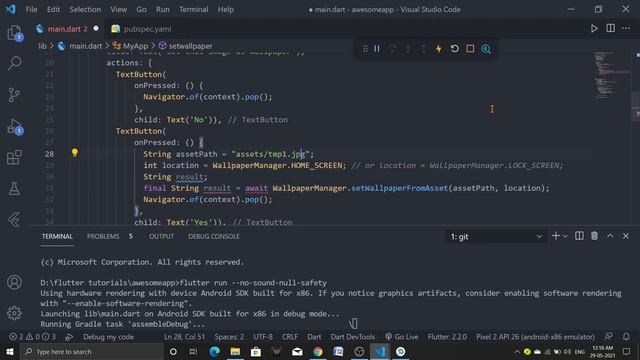Screen dimensions: 640x360
Task: Split the editor right
Action: (x=610, y=28)
